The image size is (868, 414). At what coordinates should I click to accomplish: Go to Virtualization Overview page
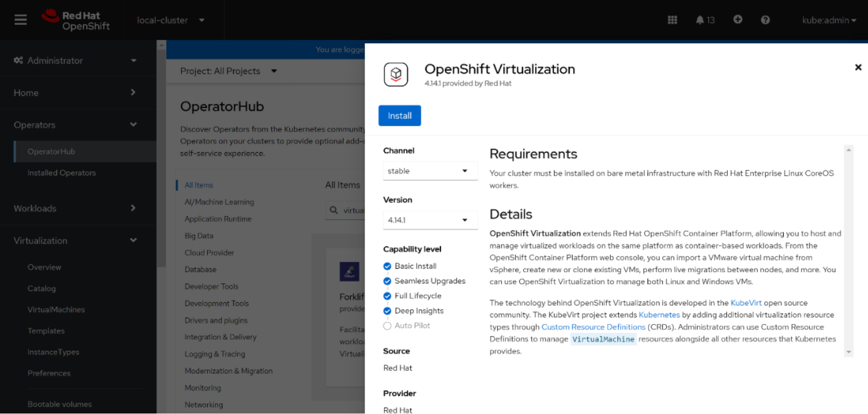[45, 267]
